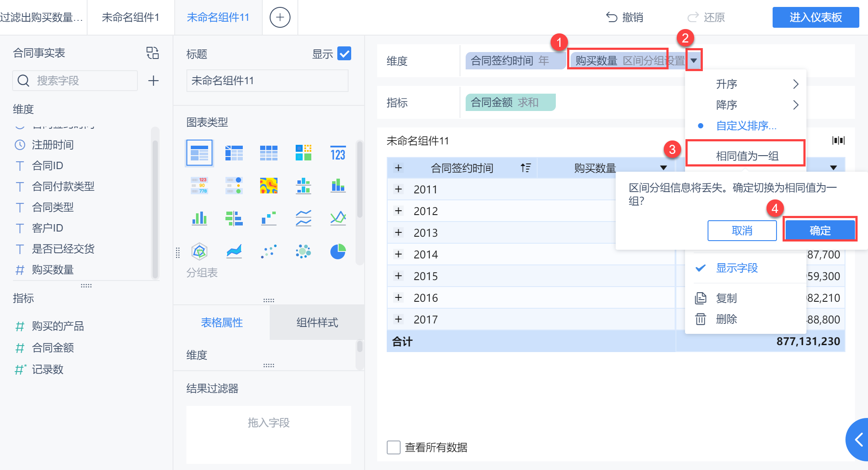Switch to the 组件样式 tab
868x470 pixels.
tap(317, 323)
